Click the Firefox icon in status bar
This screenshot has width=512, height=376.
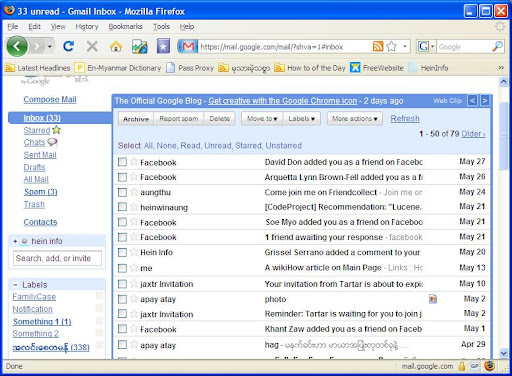click(x=489, y=366)
